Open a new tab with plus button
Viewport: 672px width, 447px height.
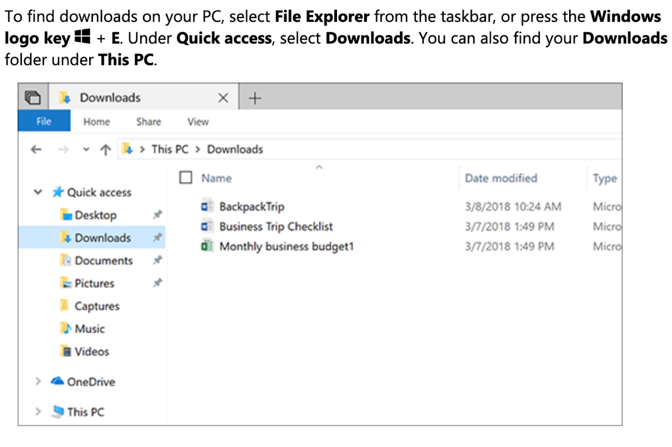click(x=255, y=98)
